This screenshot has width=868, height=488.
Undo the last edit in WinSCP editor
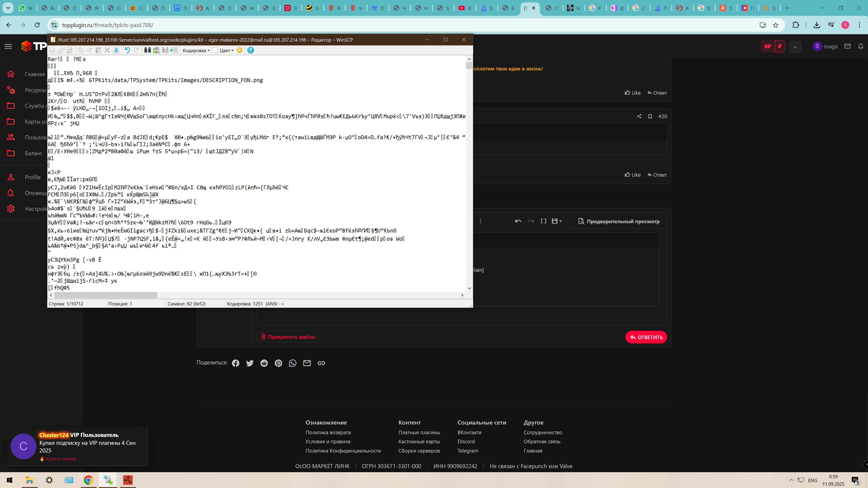(127, 50)
